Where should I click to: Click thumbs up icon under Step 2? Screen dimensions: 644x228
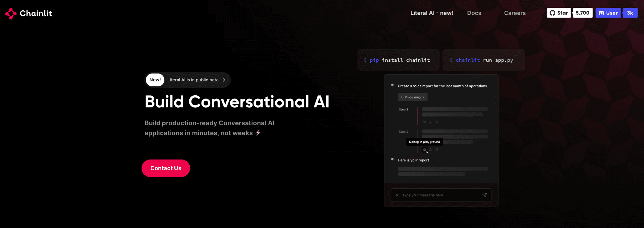click(x=430, y=150)
